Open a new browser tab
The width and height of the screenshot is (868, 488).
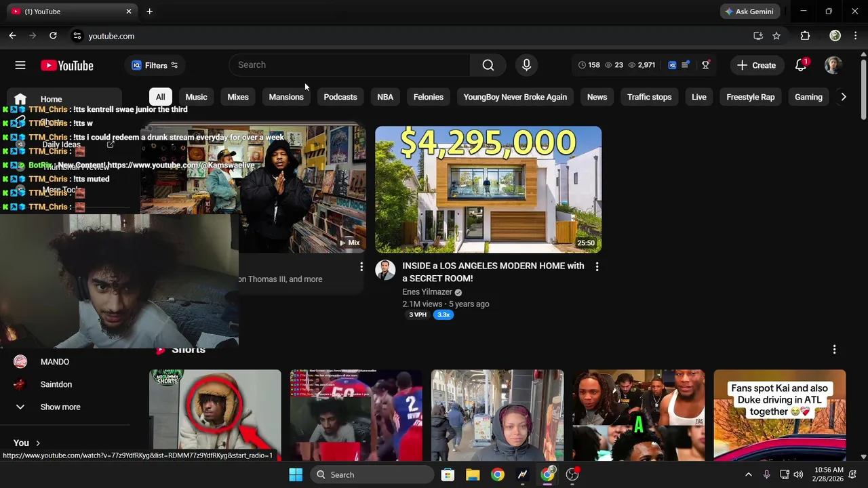(149, 12)
